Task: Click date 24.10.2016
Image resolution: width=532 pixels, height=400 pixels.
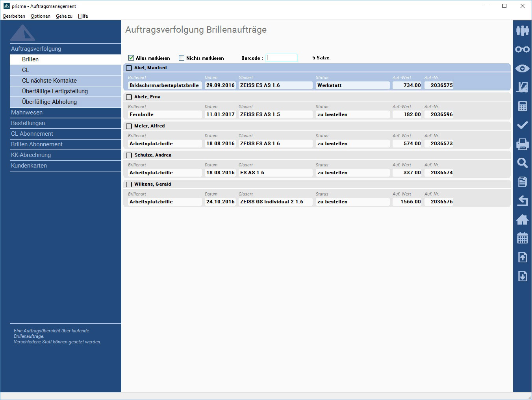Action: (220, 202)
